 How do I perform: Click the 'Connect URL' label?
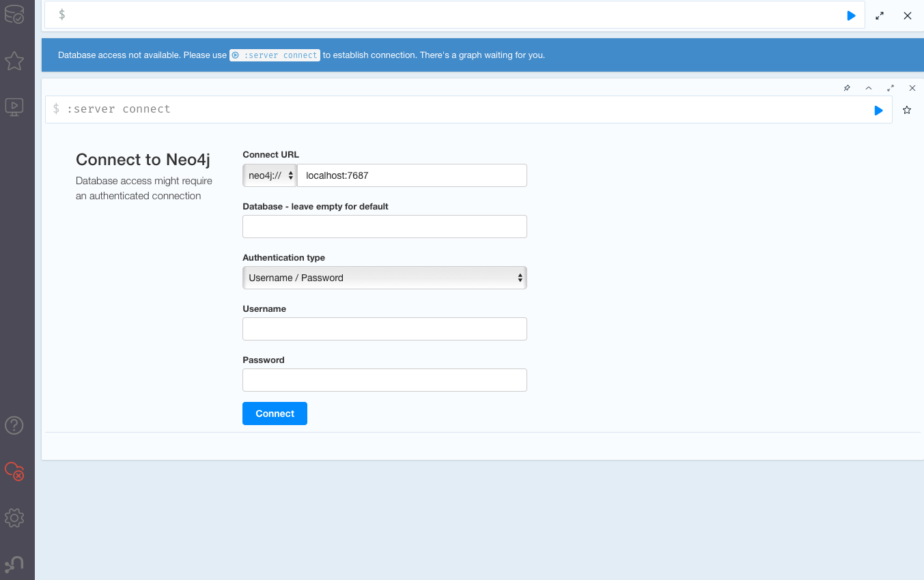pyautogui.click(x=270, y=155)
